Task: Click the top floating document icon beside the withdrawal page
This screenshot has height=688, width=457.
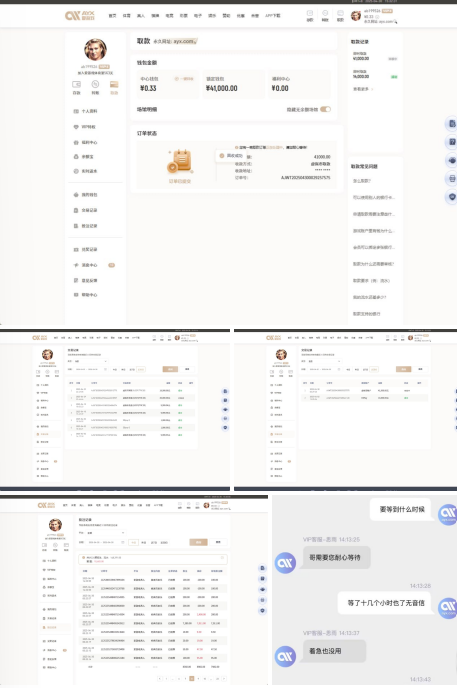Action: (452, 124)
